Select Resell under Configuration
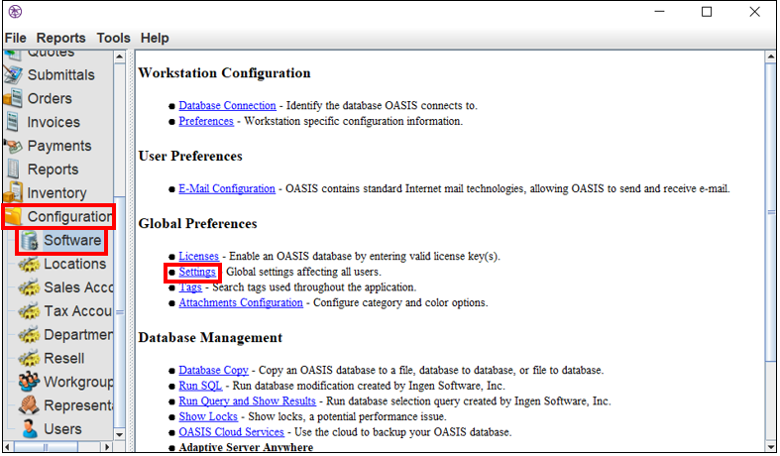This screenshot has width=780, height=456. coord(64,358)
